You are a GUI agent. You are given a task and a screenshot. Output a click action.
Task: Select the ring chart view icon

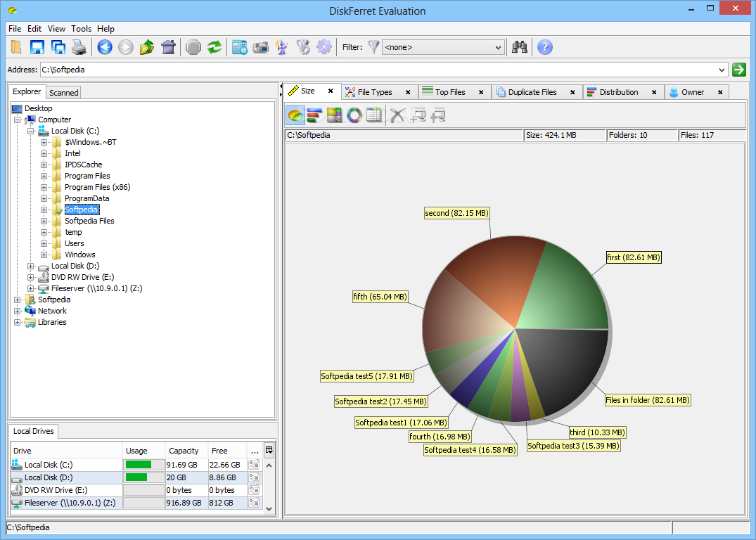[354, 115]
